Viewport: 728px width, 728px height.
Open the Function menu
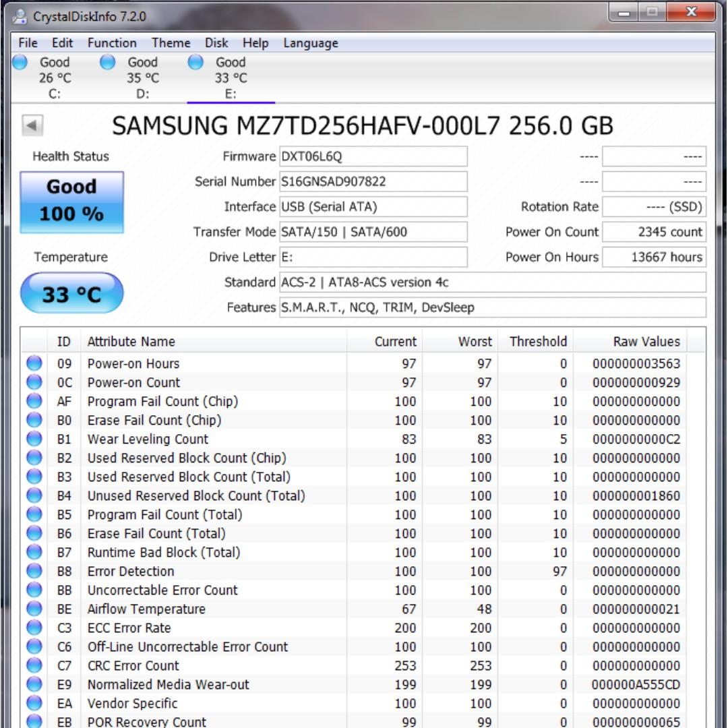111,43
